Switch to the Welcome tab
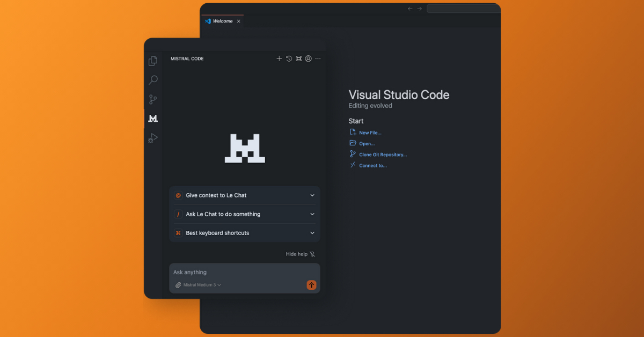The width and height of the screenshot is (644, 337). click(x=222, y=21)
